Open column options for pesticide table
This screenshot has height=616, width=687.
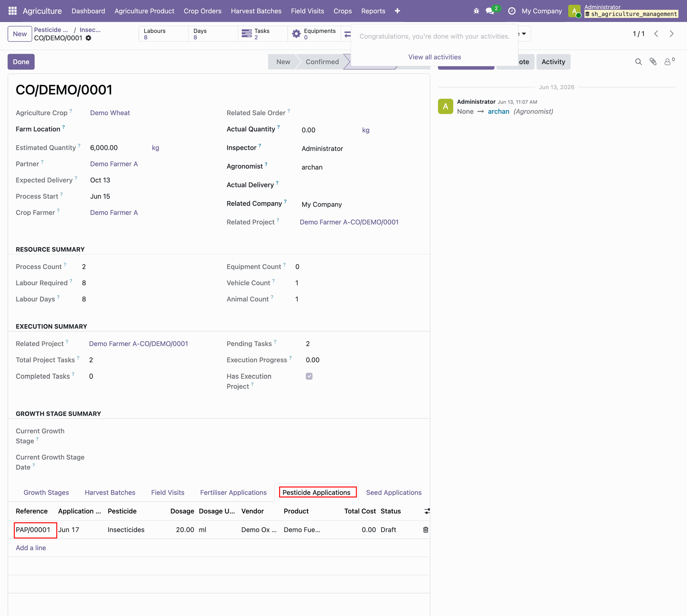(427, 511)
